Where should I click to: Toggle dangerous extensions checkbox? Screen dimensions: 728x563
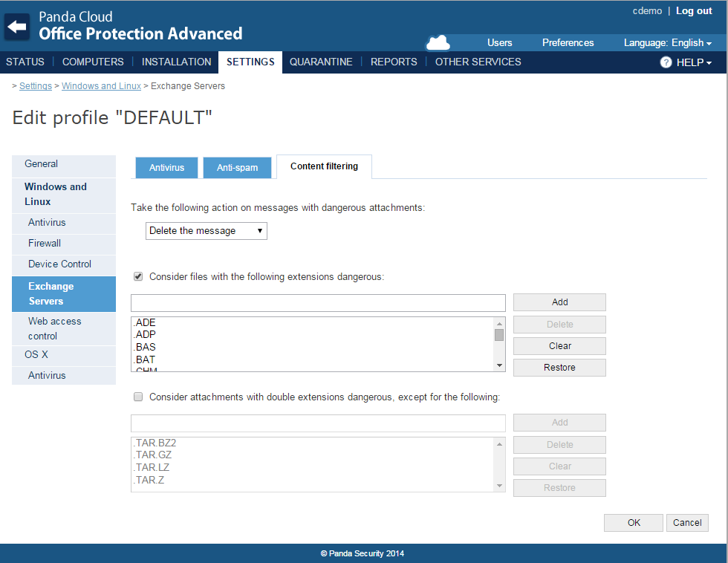click(x=138, y=276)
